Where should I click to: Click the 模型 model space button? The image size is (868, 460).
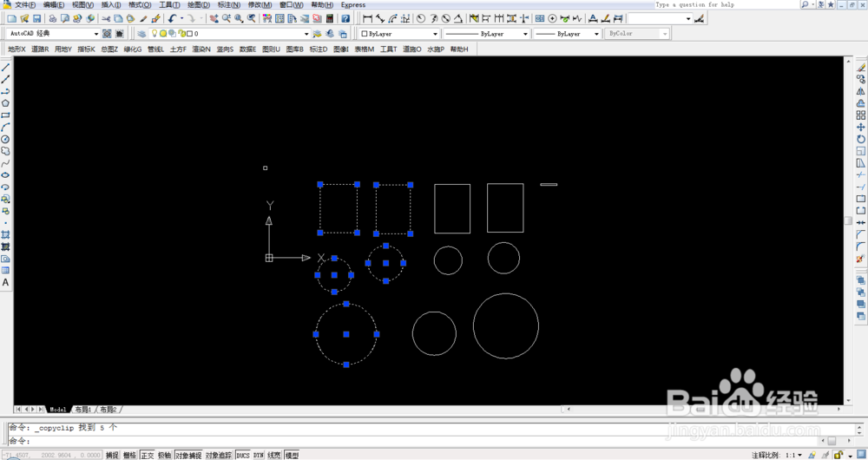pos(292,455)
